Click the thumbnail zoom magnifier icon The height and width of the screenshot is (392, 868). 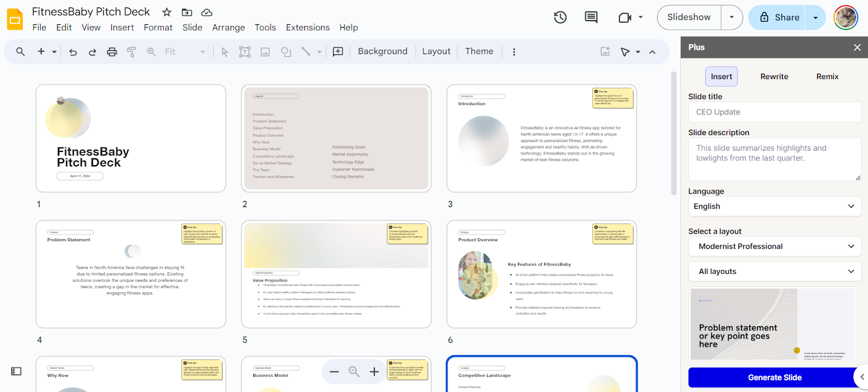pos(354,371)
